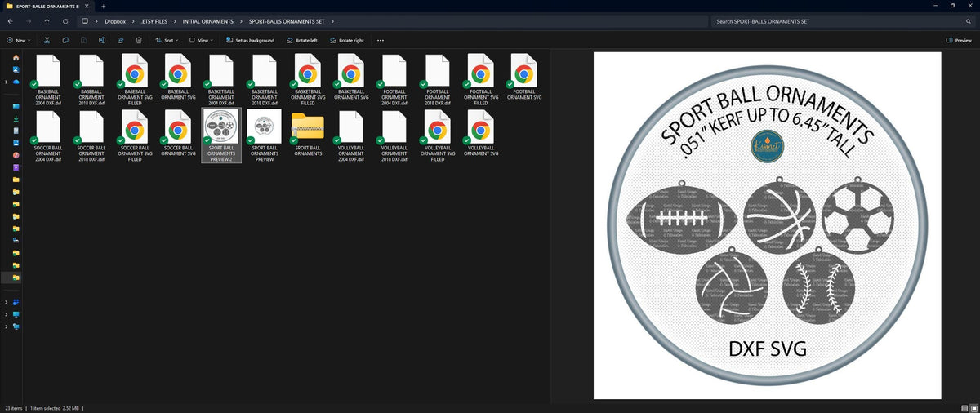Viewport: 980px width, 413px height.
Task: Delete the selected file with trash icon
Action: coord(139,40)
